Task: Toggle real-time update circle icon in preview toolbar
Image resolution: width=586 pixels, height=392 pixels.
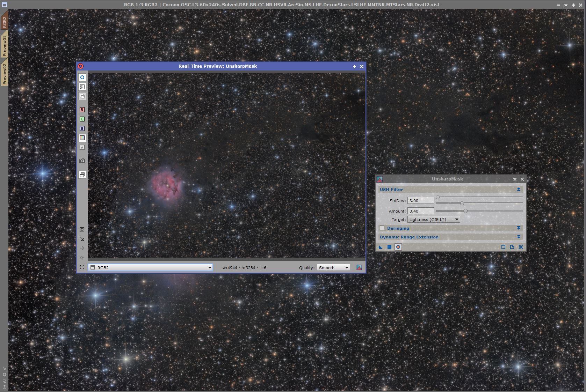Action: (82, 77)
